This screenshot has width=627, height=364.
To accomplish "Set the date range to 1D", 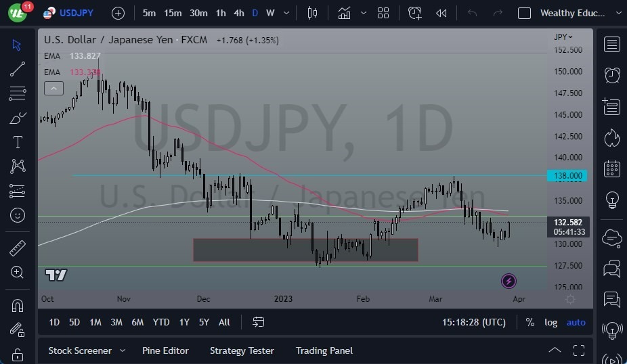I will click(x=54, y=322).
